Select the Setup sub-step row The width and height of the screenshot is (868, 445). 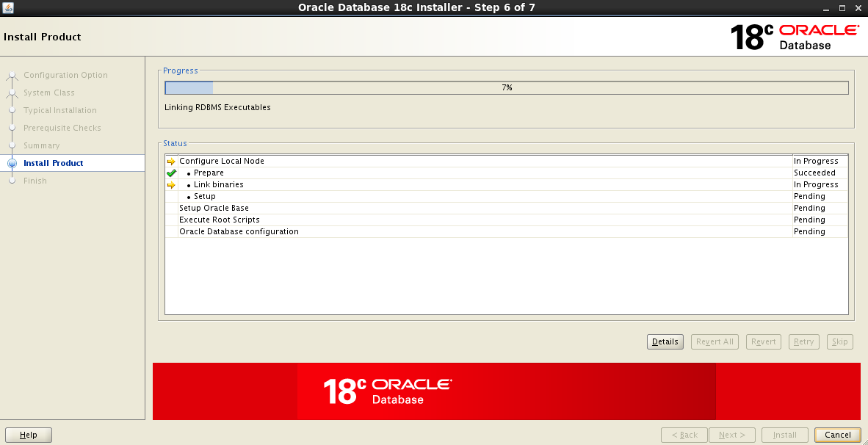tap(507, 197)
